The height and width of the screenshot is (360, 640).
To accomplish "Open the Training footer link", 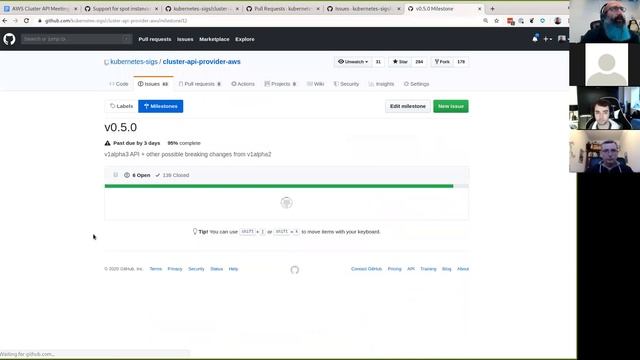I will click(x=428, y=269).
